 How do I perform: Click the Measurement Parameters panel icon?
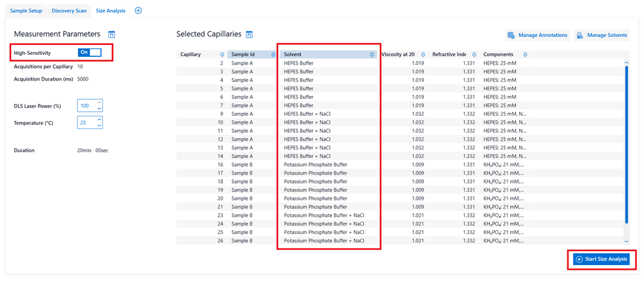click(x=112, y=34)
